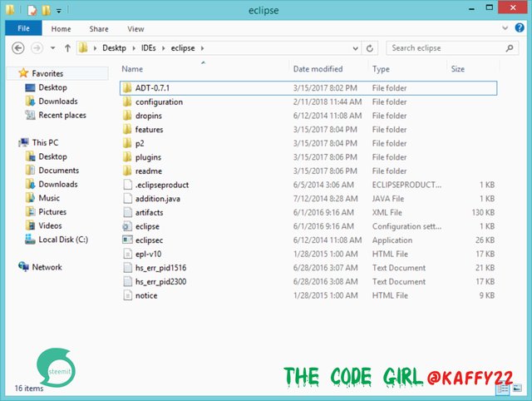
Task: Open the recent locations dropdown arrow
Action: coord(52,48)
